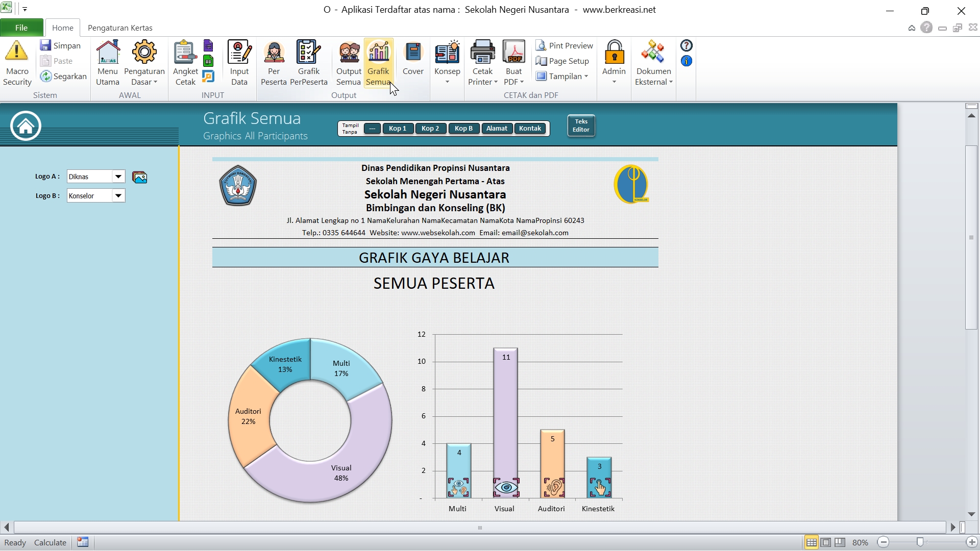Viewport: 980px width, 551px height.
Task: Toggle the Kop 1 header option
Action: pos(398,129)
